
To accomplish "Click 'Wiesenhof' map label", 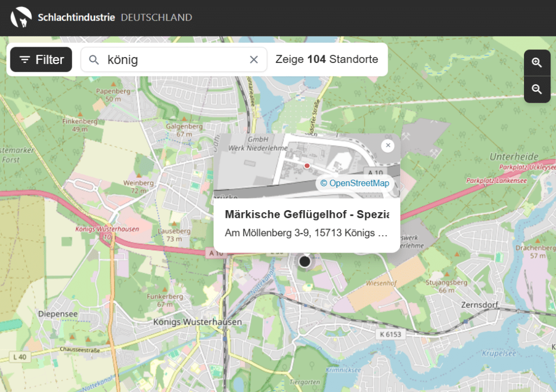I will (381, 283).
